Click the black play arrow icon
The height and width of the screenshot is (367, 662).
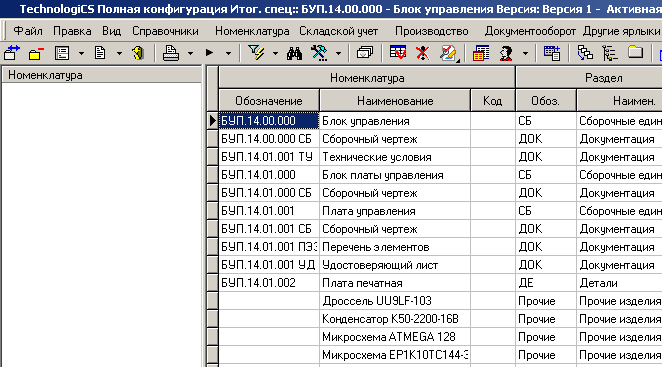pos(209,53)
